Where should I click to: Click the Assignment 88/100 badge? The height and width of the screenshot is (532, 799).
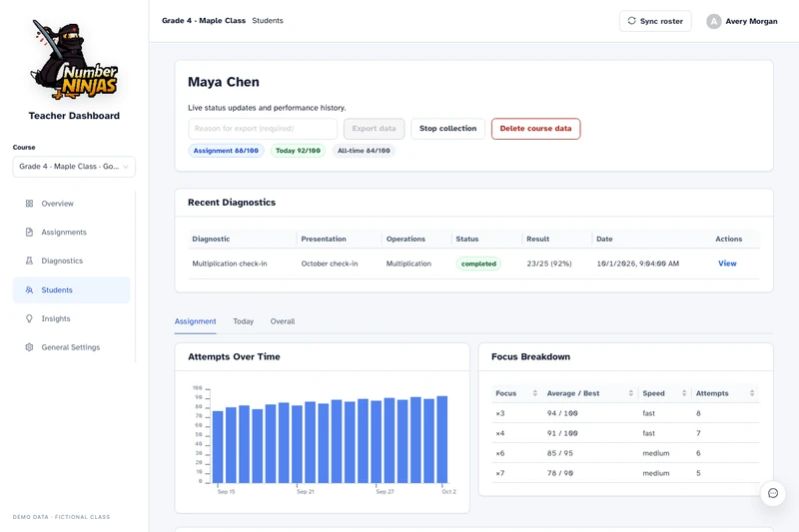click(x=226, y=151)
